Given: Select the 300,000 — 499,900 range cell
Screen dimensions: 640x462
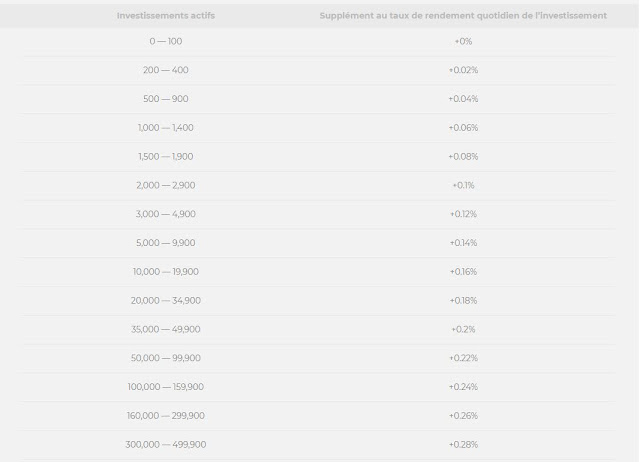Looking at the screenshot, I should coord(166,444).
